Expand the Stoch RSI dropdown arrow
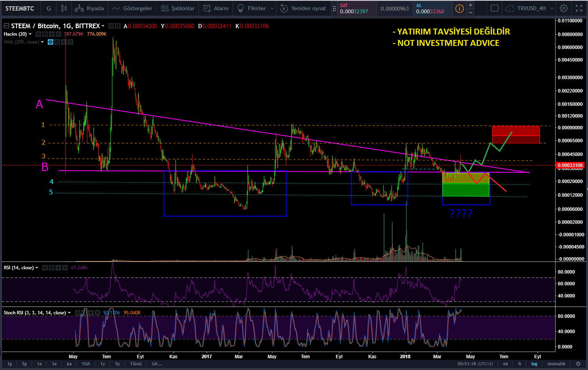This screenshot has width=588, height=370. click(69, 313)
